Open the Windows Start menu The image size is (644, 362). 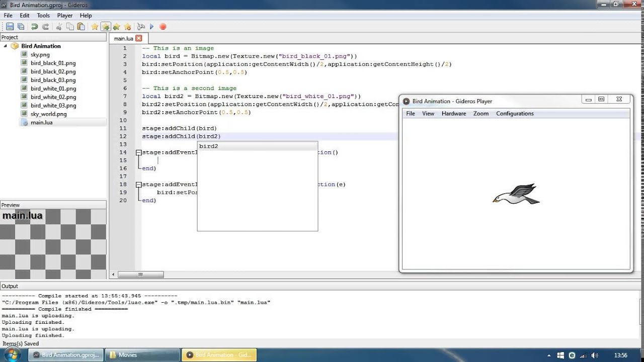pyautogui.click(x=12, y=354)
